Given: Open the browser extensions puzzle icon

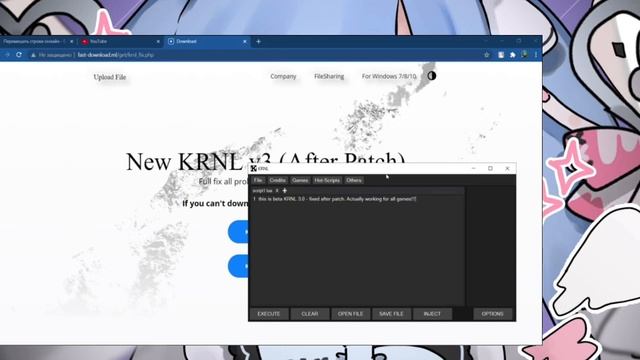Looking at the screenshot, I should pos(513,55).
